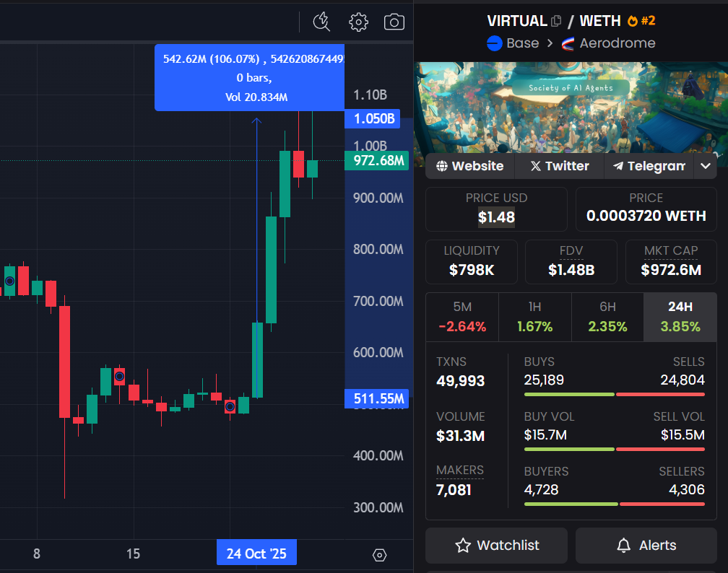Open the quick search lightning icon
728x573 pixels.
coord(321,22)
